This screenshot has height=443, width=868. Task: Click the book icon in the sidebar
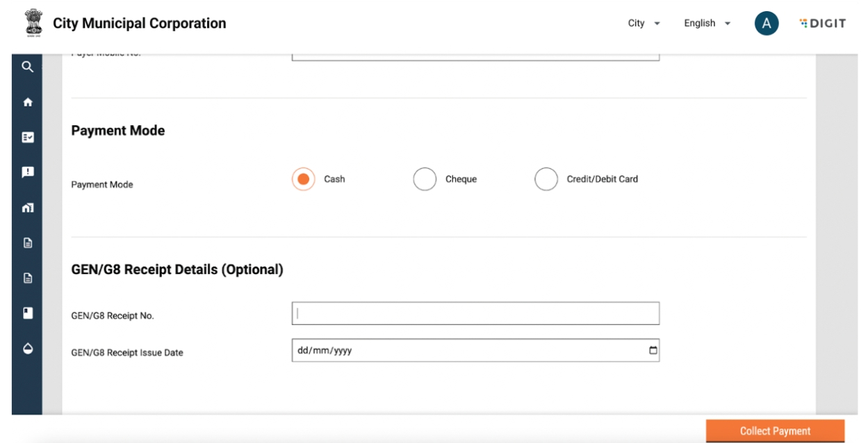27,313
